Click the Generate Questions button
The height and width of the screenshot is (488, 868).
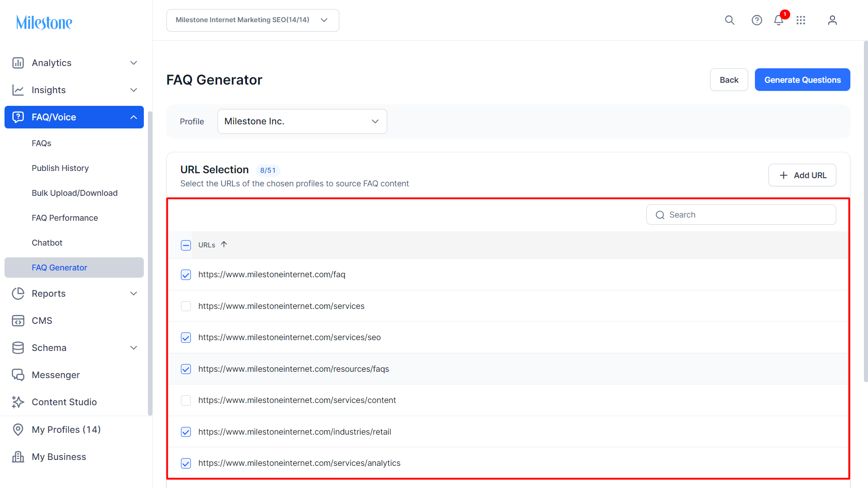pos(802,80)
